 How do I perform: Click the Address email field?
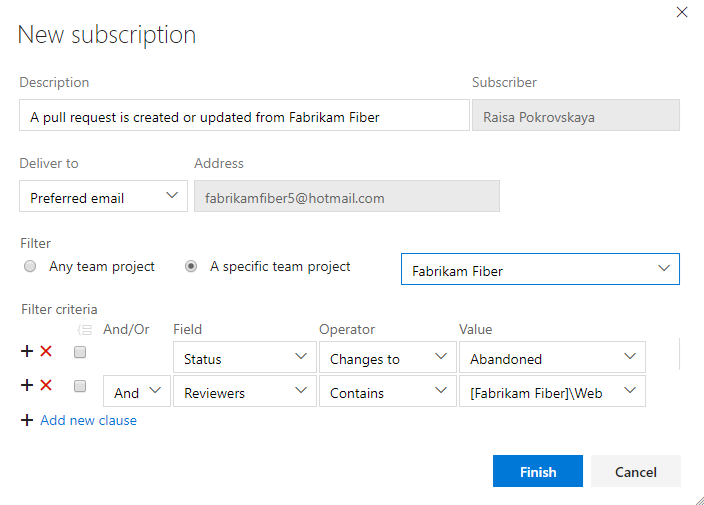[347, 196]
